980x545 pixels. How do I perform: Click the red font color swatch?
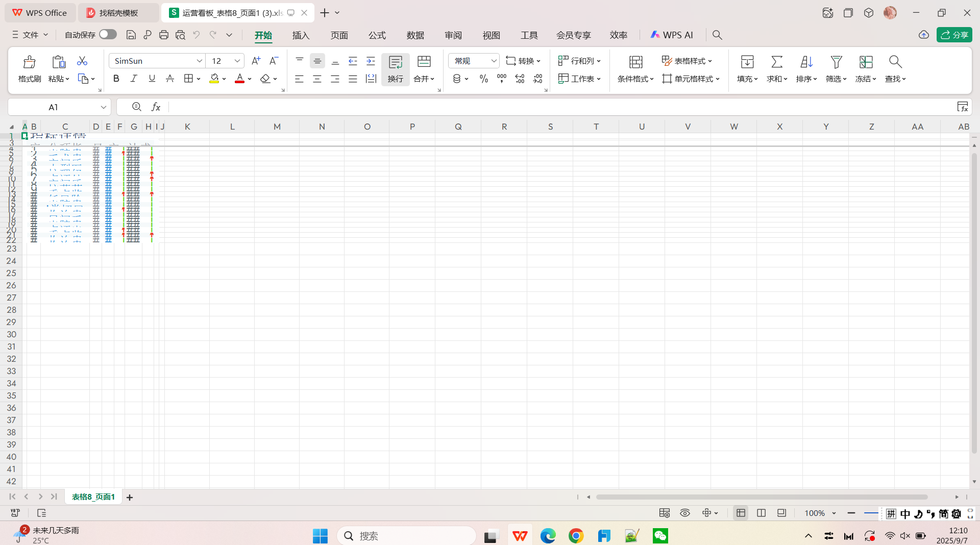(x=239, y=79)
